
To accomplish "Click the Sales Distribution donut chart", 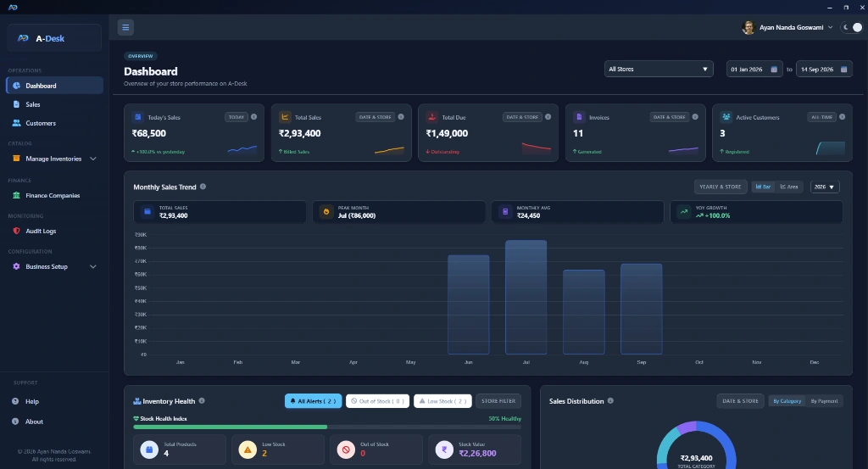I will pos(697,446).
